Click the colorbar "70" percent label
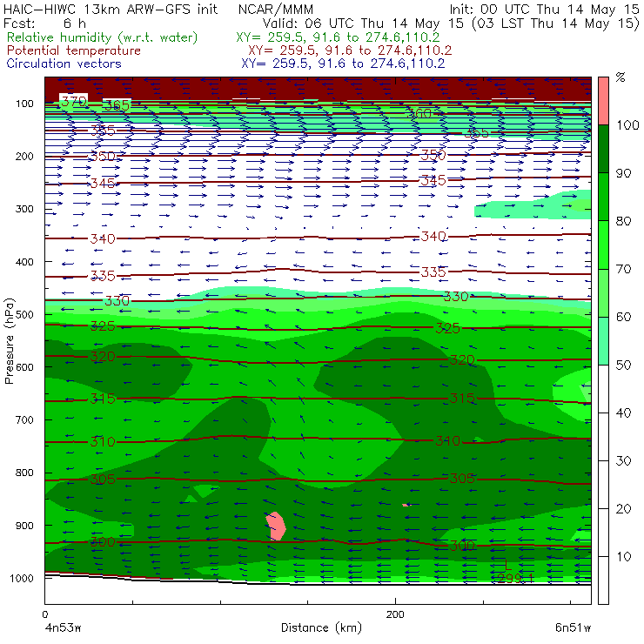This screenshot has height=644, width=644. tap(623, 269)
